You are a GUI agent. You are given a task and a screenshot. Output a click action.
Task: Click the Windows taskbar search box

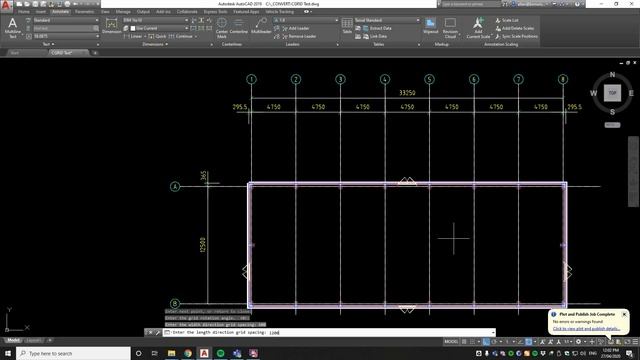point(73,353)
